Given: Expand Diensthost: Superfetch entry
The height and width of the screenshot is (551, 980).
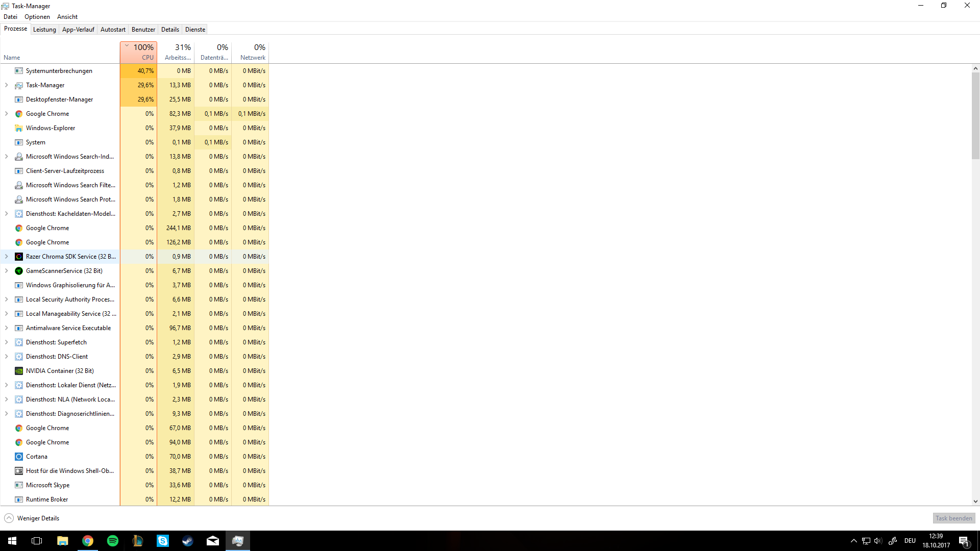Looking at the screenshot, I should tap(7, 342).
